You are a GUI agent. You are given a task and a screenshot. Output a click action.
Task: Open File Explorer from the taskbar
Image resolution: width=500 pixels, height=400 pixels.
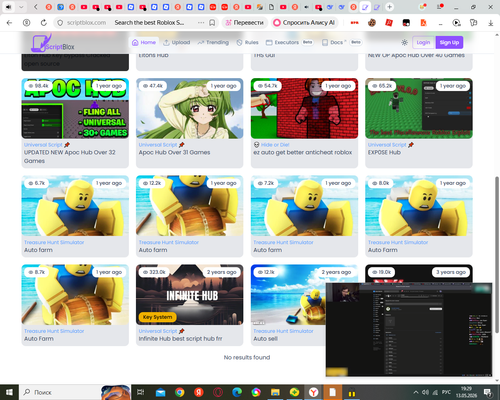275,392
